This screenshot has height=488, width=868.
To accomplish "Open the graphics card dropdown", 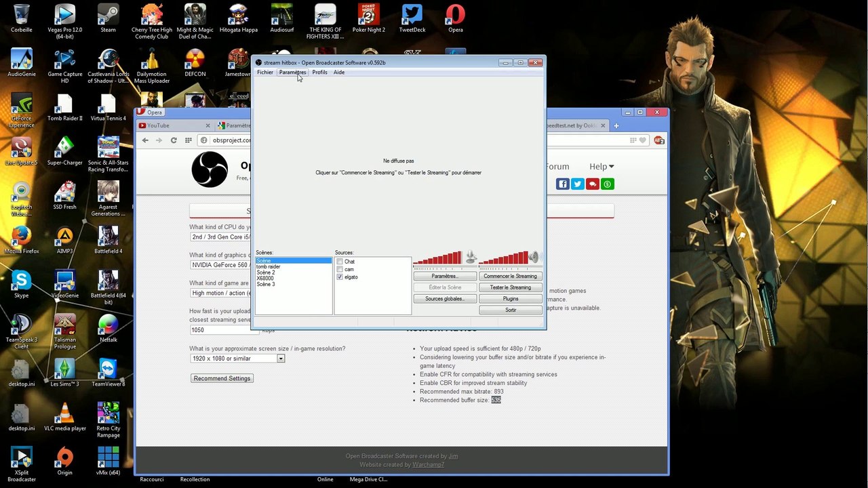I will pyautogui.click(x=220, y=265).
